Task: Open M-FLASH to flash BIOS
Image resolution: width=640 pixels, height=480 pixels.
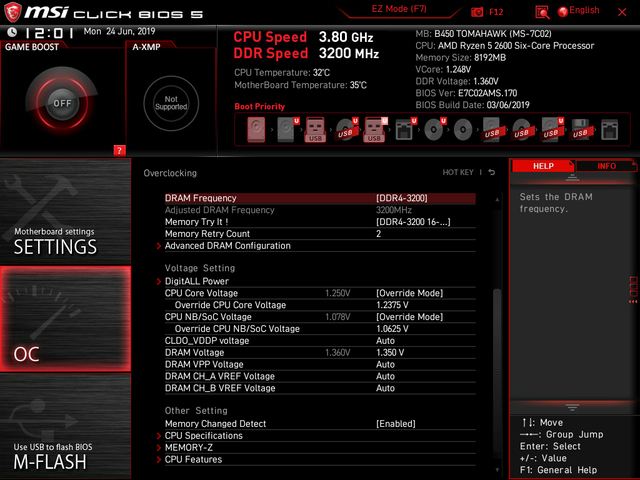Action: click(x=65, y=426)
